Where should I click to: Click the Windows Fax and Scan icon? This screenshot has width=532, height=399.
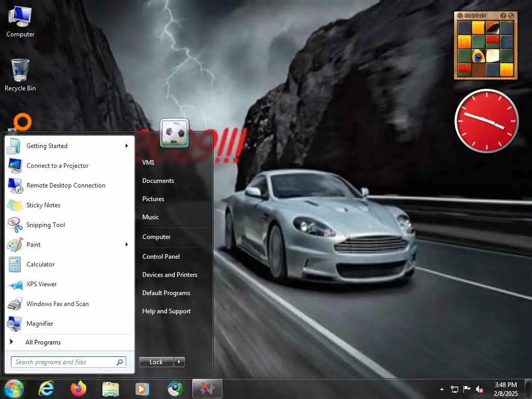click(x=15, y=304)
